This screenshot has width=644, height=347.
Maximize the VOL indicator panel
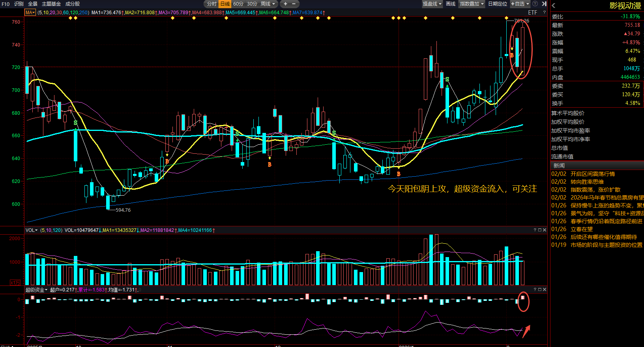click(540, 230)
